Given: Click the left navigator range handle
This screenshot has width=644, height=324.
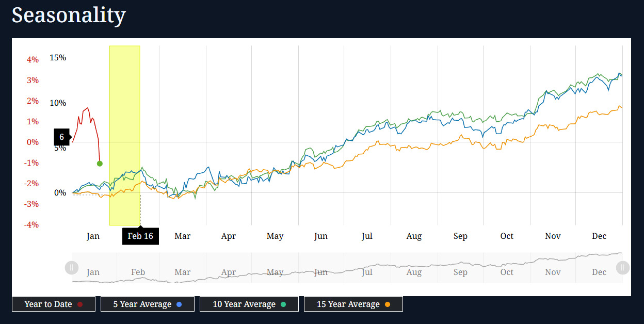Looking at the screenshot, I should 71,268.
